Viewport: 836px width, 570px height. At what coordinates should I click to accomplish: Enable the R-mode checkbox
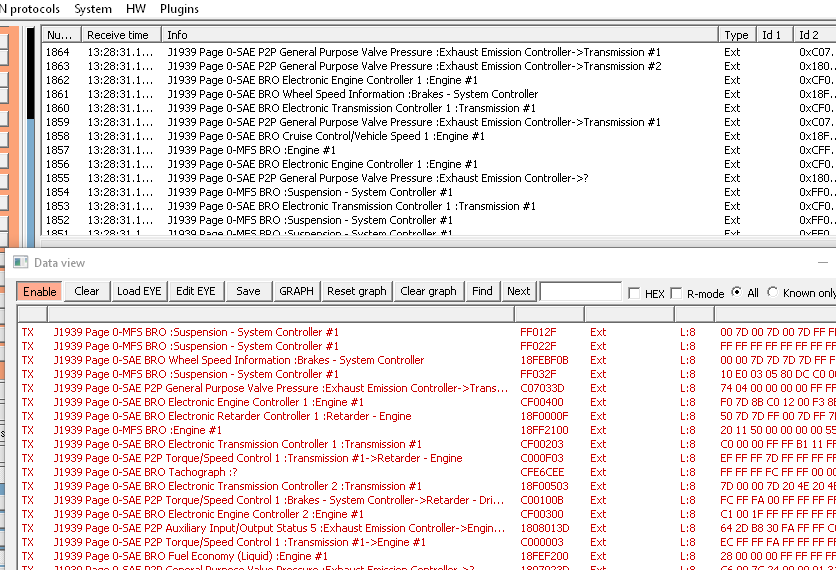point(676,293)
